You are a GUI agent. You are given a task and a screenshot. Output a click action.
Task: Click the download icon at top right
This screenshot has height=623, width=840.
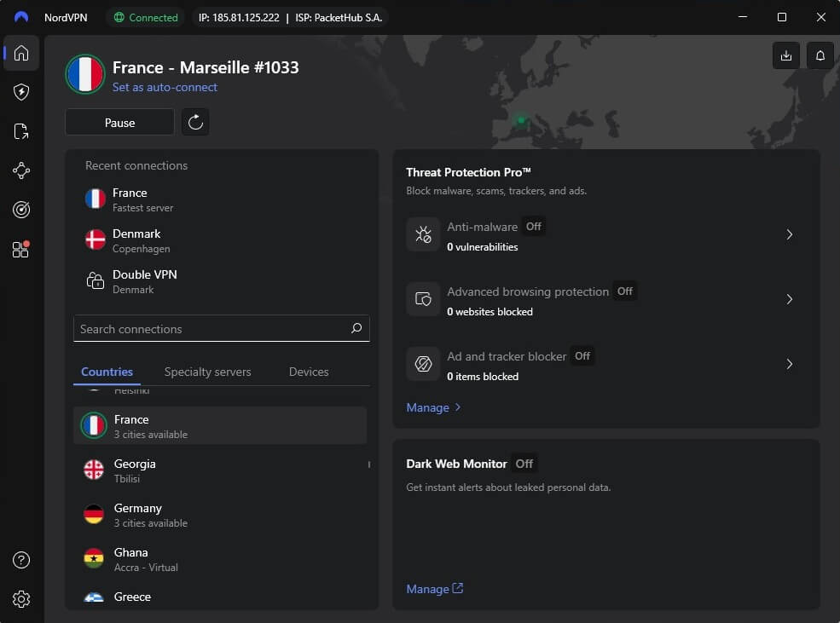pyautogui.click(x=786, y=55)
